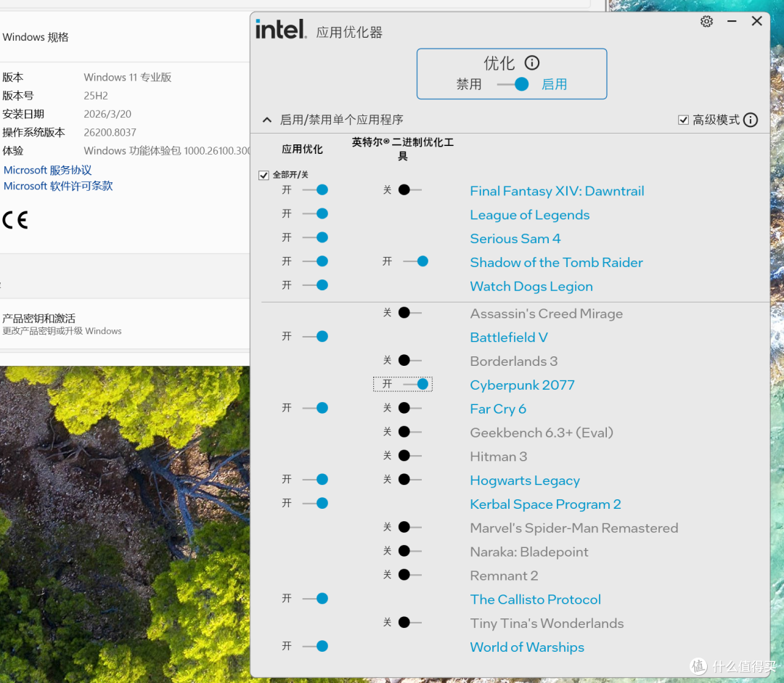Open the Hogwarts Legacy link
The width and height of the screenshot is (784, 683).
(x=525, y=480)
